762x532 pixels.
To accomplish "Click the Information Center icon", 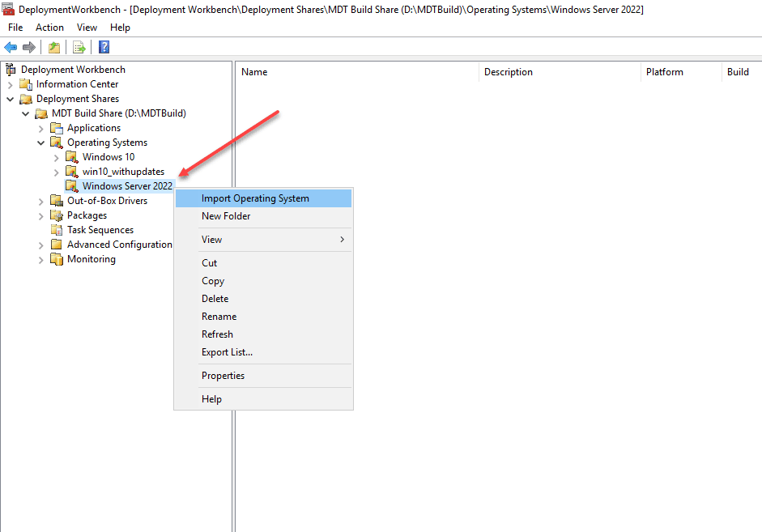I will 25,83.
